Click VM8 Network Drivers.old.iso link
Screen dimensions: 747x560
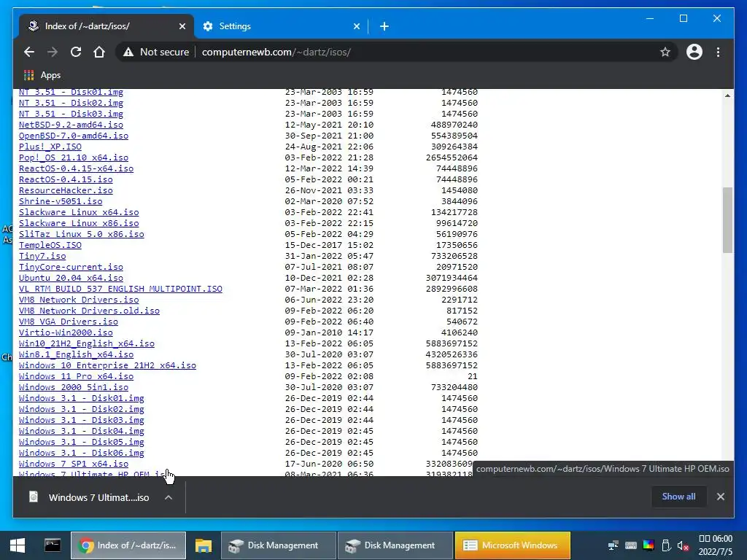89,311
